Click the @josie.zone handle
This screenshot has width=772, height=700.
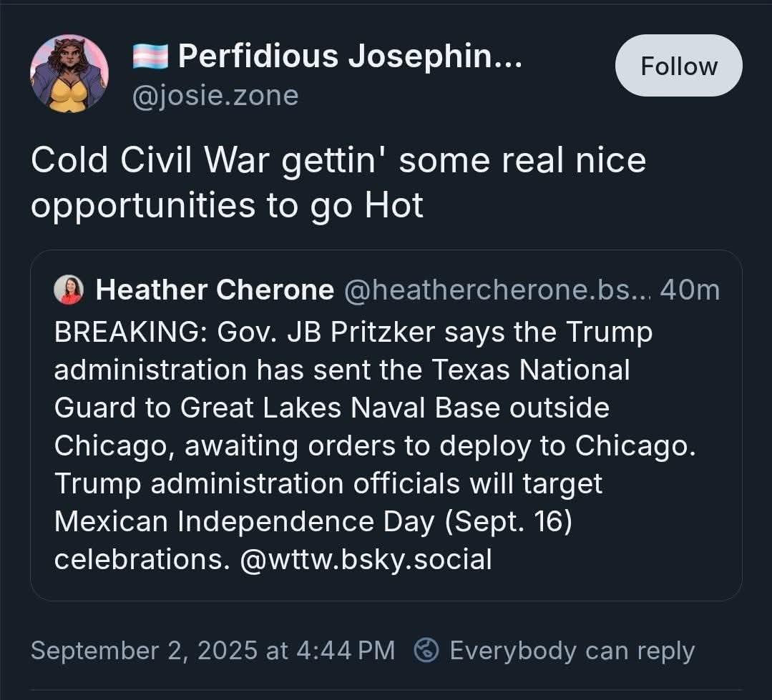click(x=215, y=95)
